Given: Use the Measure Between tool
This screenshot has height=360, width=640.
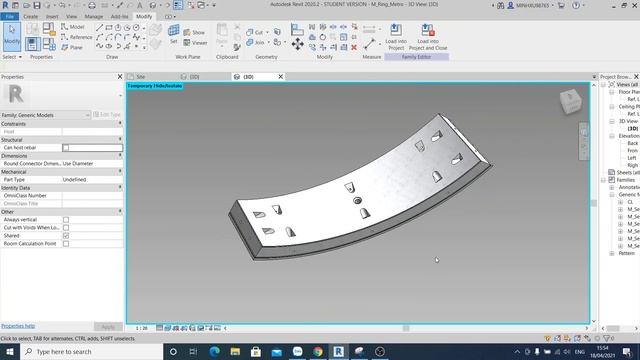Looking at the screenshot, I should click(x=369, y=44).
